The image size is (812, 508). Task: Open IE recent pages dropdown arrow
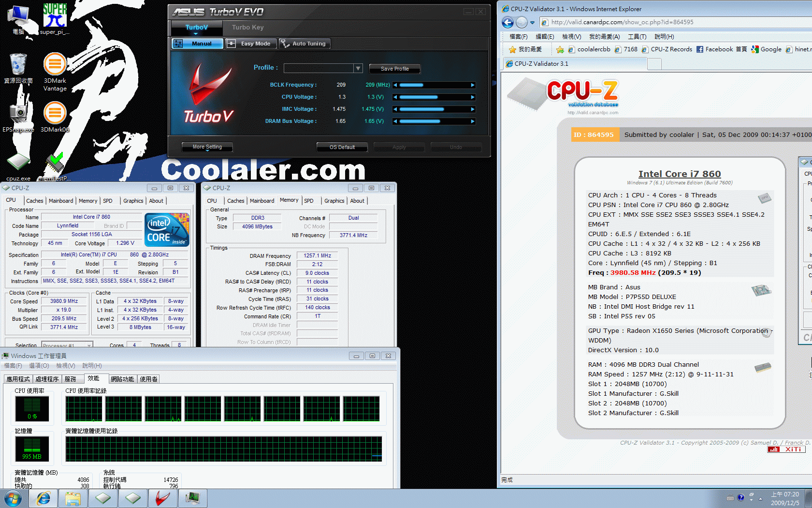[532, 22]
